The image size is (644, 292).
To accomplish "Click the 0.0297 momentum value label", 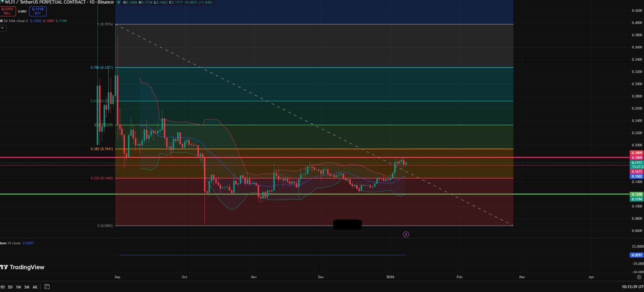I will (637, 255).
